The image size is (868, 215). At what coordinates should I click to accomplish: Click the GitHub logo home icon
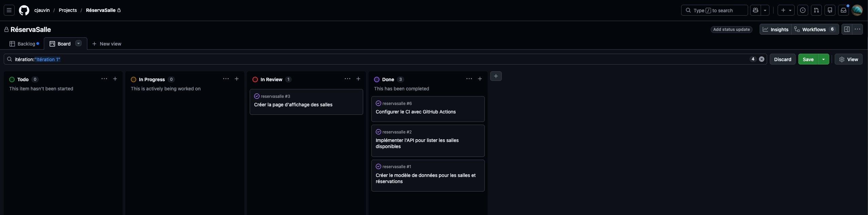pos(24,10)
